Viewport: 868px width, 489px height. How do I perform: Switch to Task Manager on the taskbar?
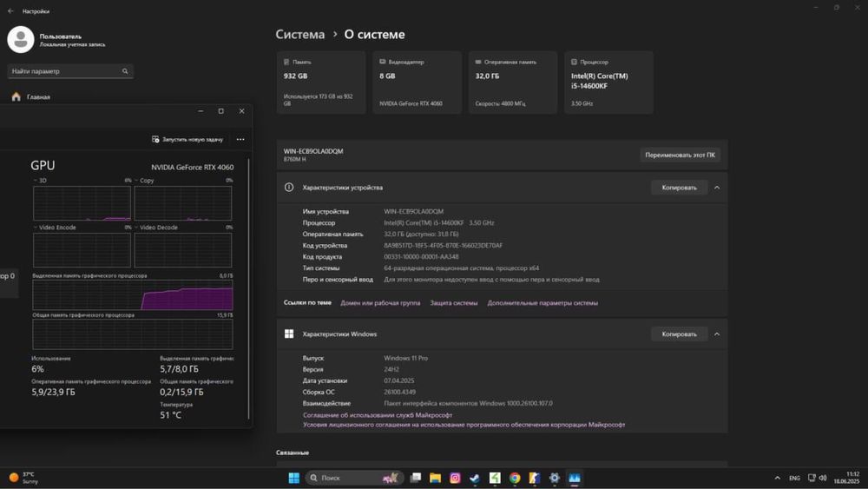(x=575, y=478)
